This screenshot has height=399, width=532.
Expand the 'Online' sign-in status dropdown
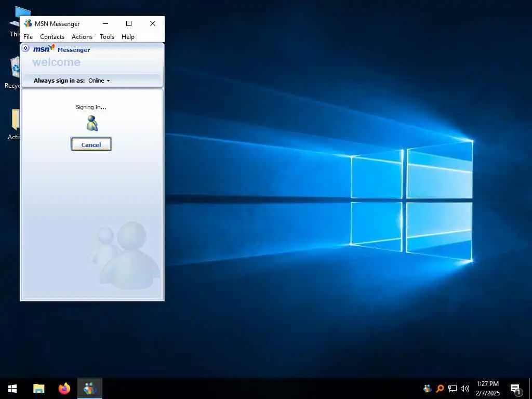pos(99,81)
